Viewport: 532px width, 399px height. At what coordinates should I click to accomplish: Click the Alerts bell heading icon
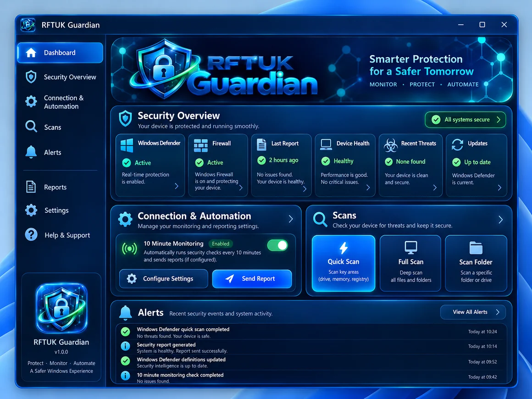click(125, 313)
